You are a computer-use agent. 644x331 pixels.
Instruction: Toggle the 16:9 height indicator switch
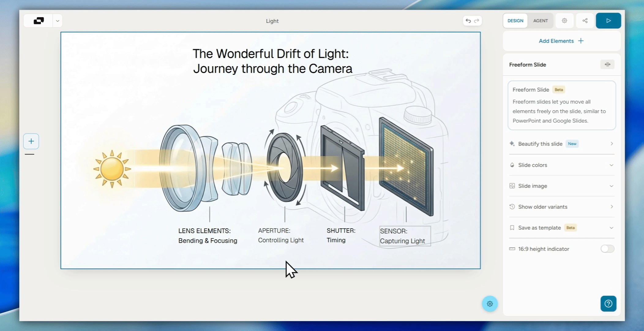pyautogui.click(x=607, y=249)
